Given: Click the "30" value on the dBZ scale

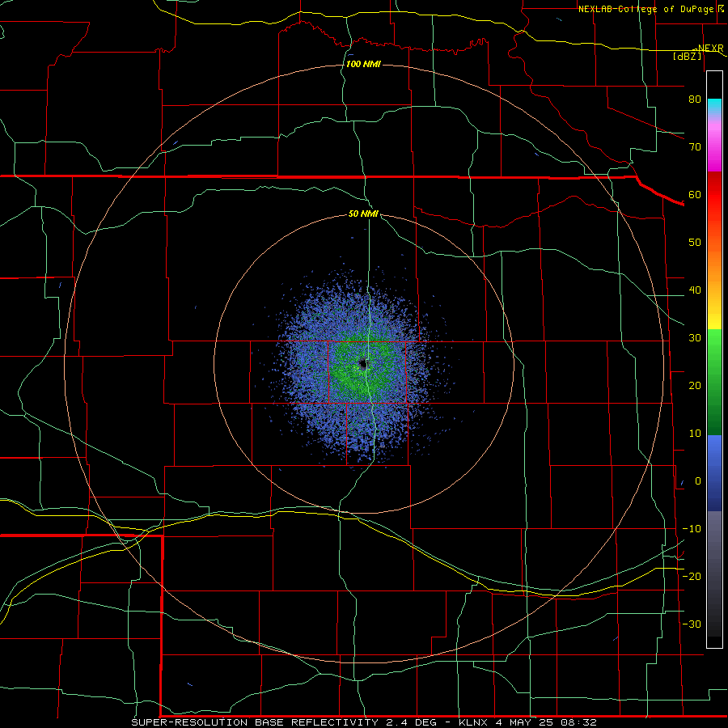Looking at the screenshot, I should pyautogui.click(x=695, y=337).
